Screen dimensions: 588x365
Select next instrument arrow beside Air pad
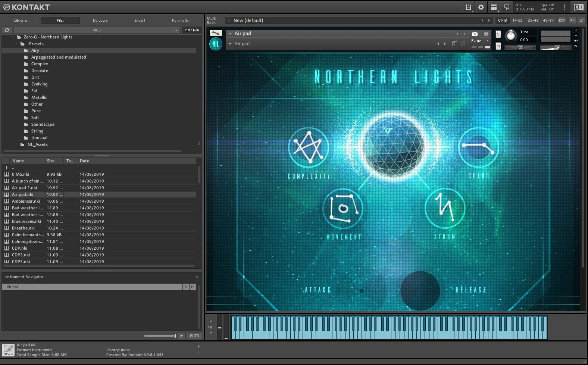click(x=464, y=34)
